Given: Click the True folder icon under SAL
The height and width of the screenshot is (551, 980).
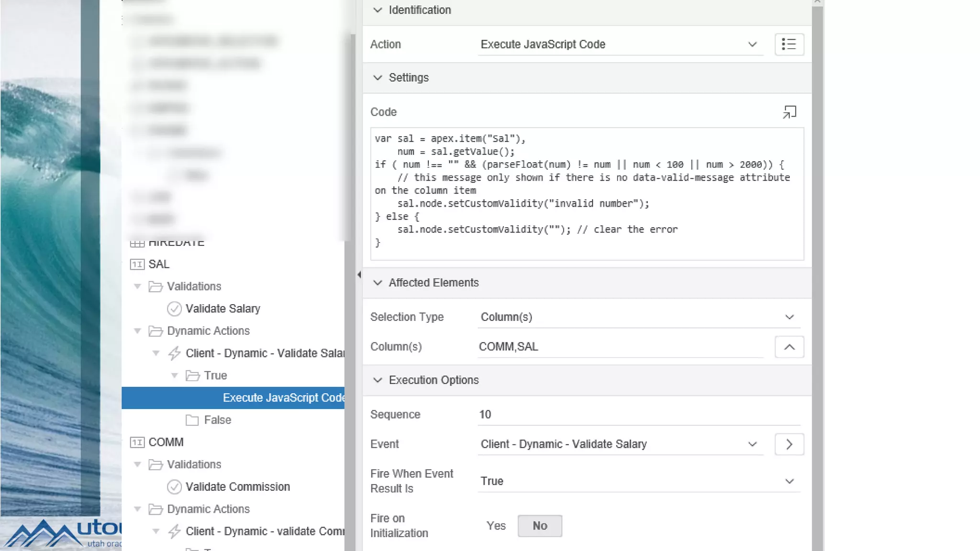Looking at the screenshot, I should [x=192, y=375].
